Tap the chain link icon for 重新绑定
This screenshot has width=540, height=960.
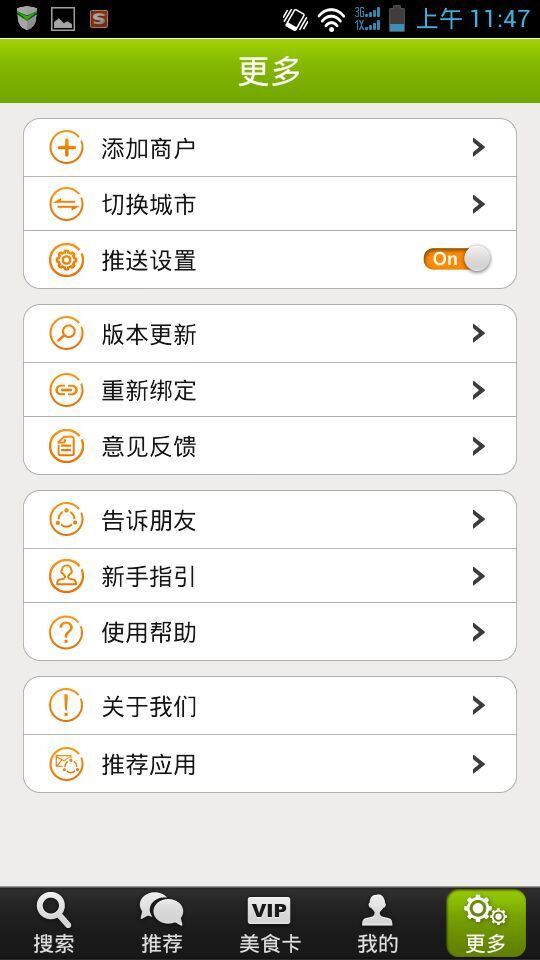[x=66, y=390]
